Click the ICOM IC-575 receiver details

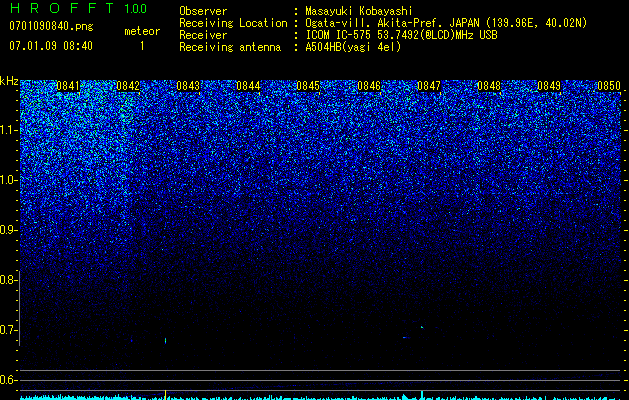401,35
